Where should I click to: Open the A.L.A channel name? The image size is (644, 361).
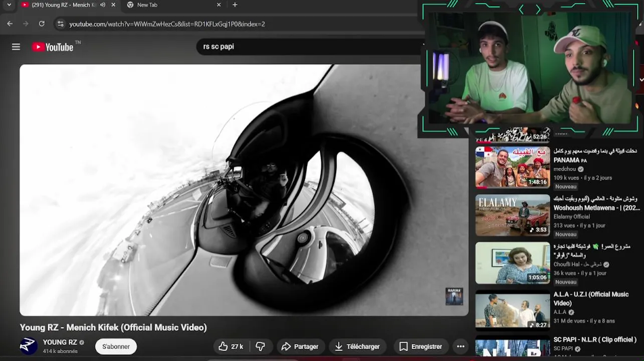[x=559, y=312]
